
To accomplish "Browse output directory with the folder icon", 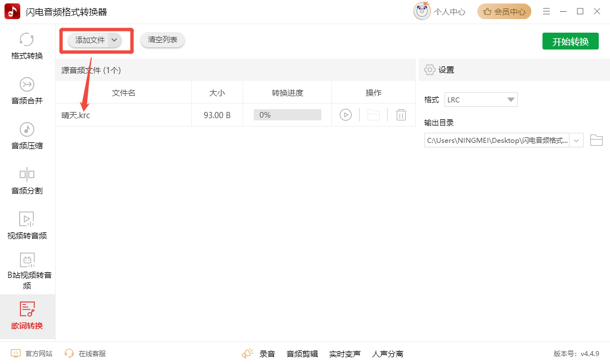I will tap(596, 140).
